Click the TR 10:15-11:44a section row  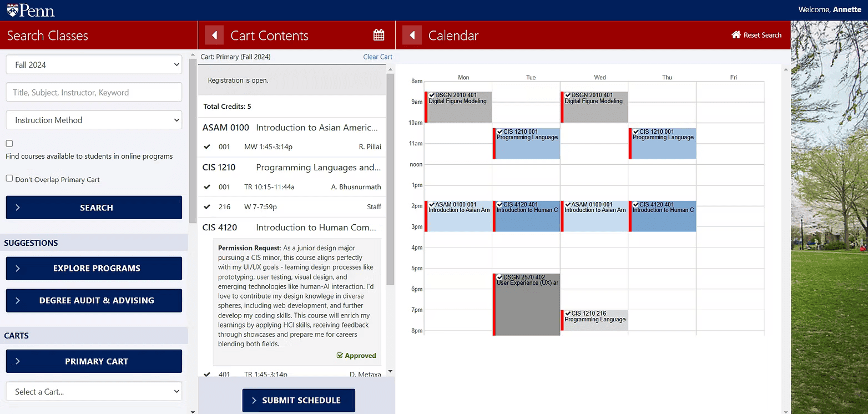(x=292, y=187)
